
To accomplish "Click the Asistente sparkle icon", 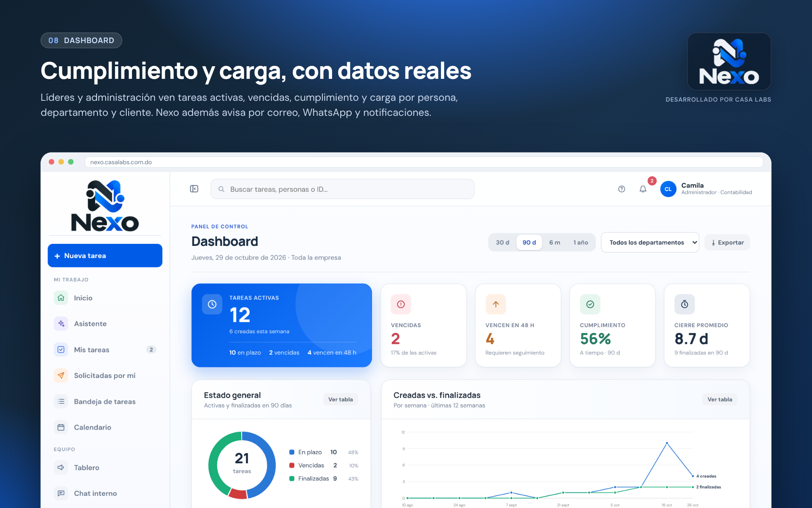I will (61, 323).
